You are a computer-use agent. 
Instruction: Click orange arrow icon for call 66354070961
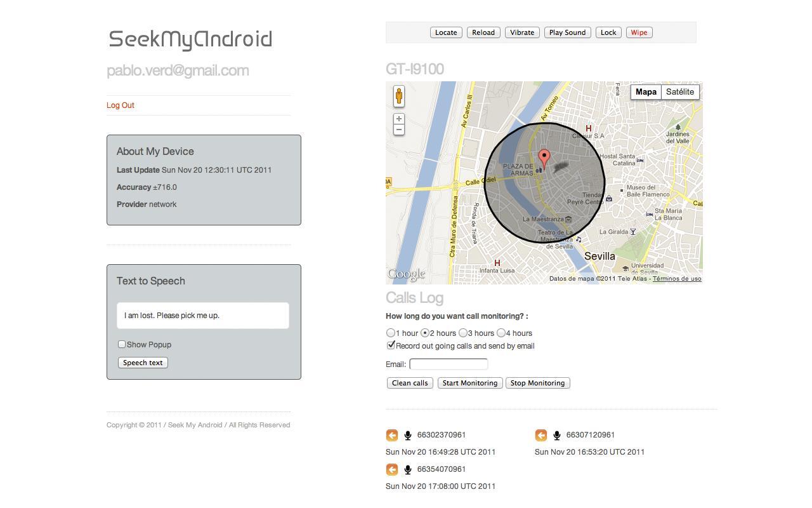(392, 469)
